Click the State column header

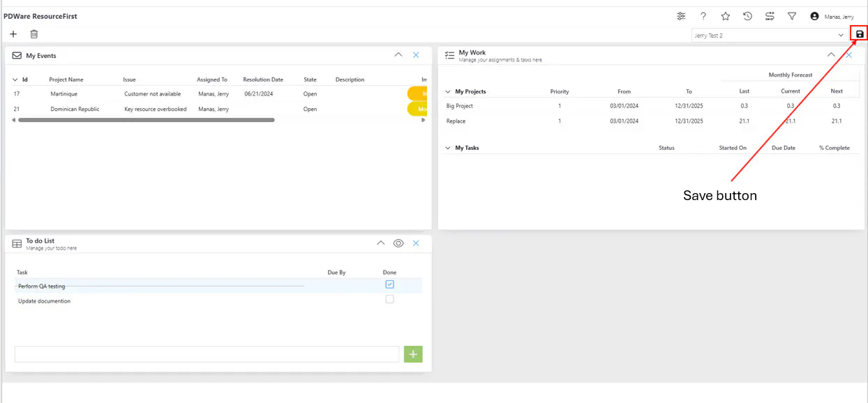pyautogui.click(x=310, y=79)
